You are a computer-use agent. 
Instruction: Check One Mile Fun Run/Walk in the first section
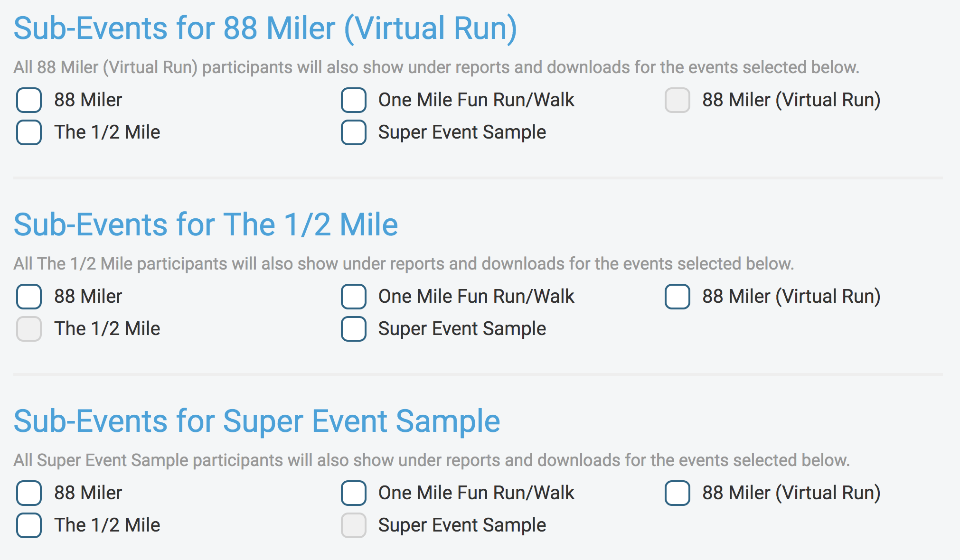[353, 100]
